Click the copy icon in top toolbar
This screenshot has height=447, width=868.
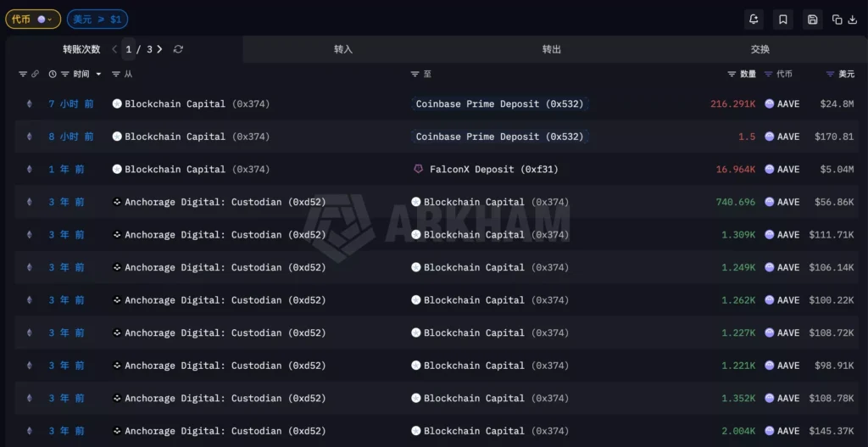click(x=837, y=20)
